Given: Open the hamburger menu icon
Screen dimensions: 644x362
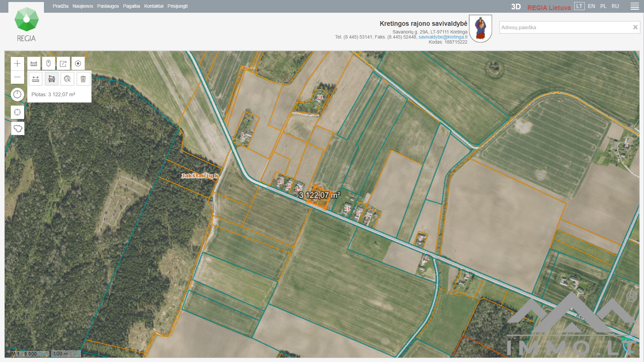Looking at the screenshot, I should point(635,6).
